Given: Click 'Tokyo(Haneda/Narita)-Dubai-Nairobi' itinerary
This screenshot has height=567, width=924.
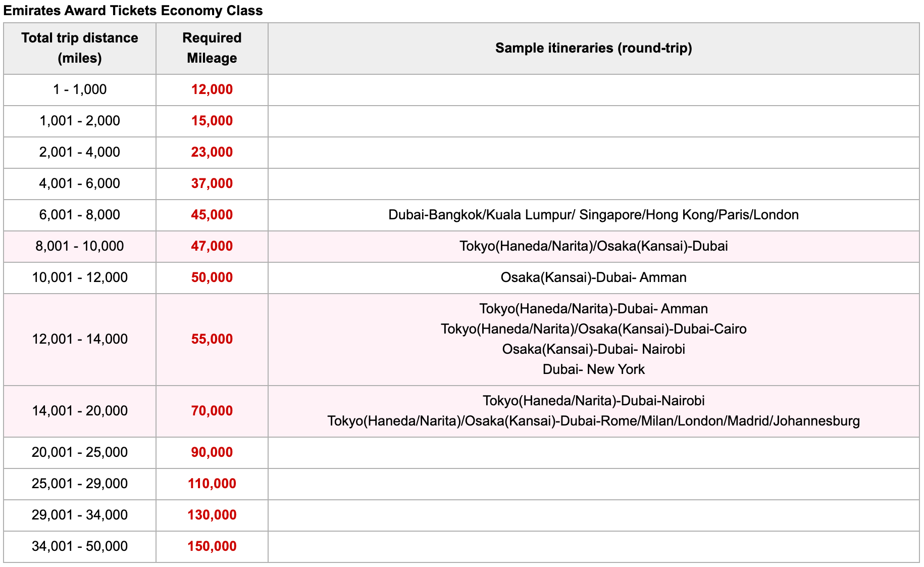Looking at the screenshot, I should pos(594,401).
